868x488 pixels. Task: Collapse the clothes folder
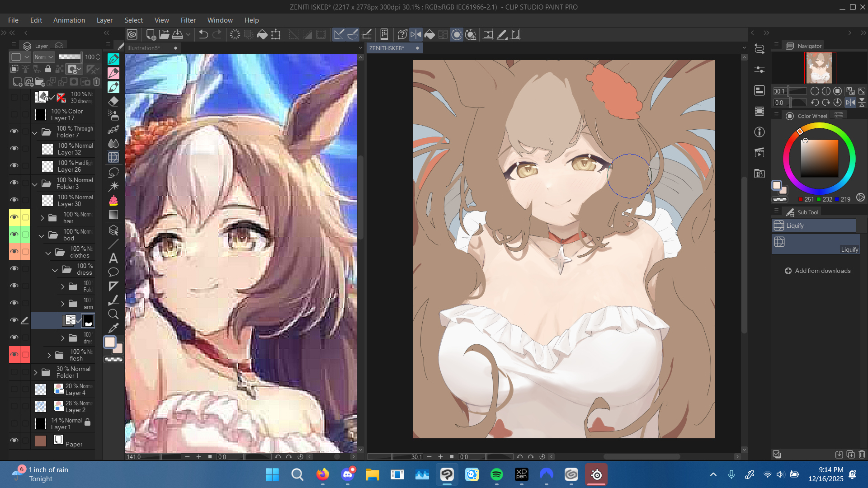(48, 253)
